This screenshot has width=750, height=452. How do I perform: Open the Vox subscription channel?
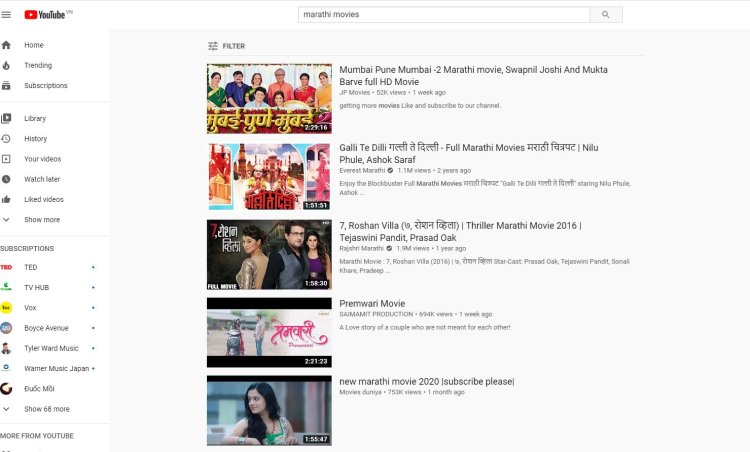coord(30,308)
